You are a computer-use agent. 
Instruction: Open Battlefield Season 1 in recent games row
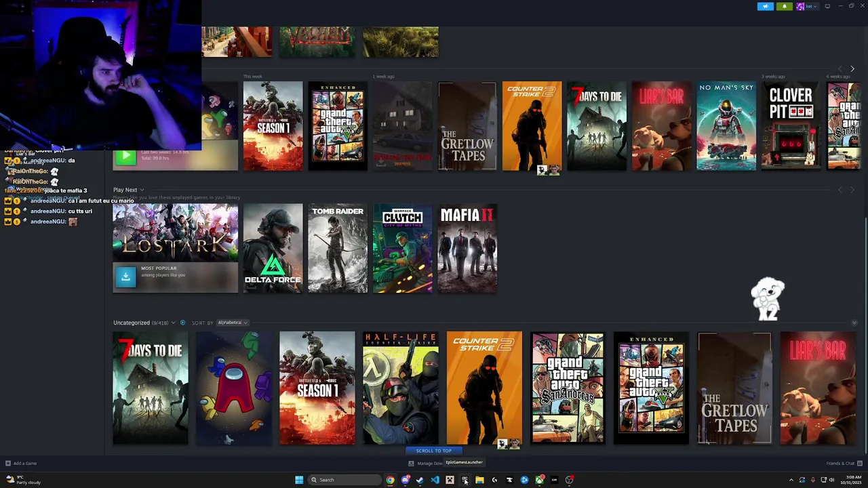pyautogui.click(x=273, y=126)
